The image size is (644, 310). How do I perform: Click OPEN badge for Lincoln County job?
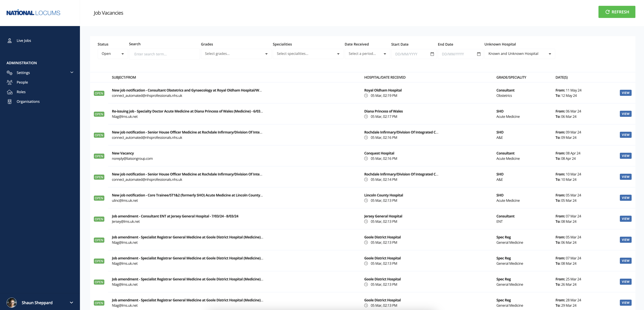pyautogui.click(x=99, y=198)
